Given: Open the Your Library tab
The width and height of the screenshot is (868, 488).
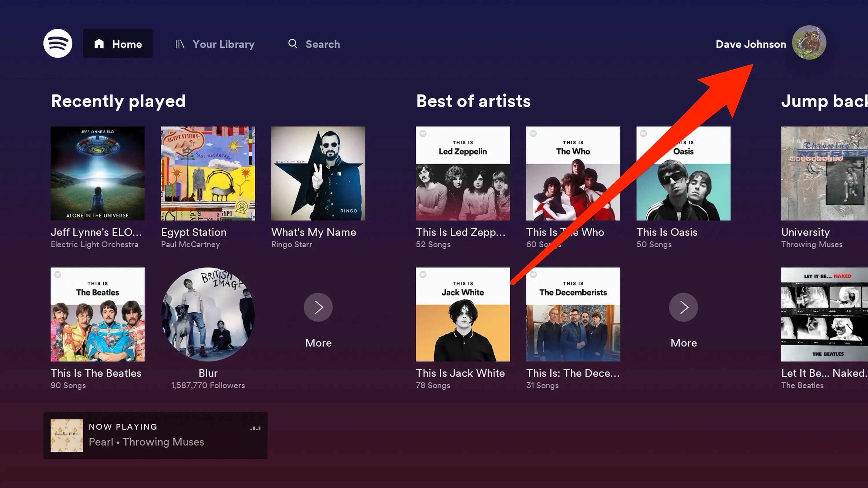Looking at the screenshot, I should 223,44.
